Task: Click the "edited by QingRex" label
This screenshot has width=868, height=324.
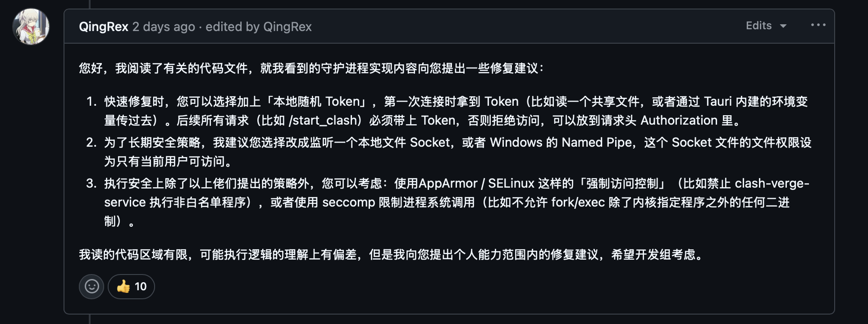Action: 259,27
